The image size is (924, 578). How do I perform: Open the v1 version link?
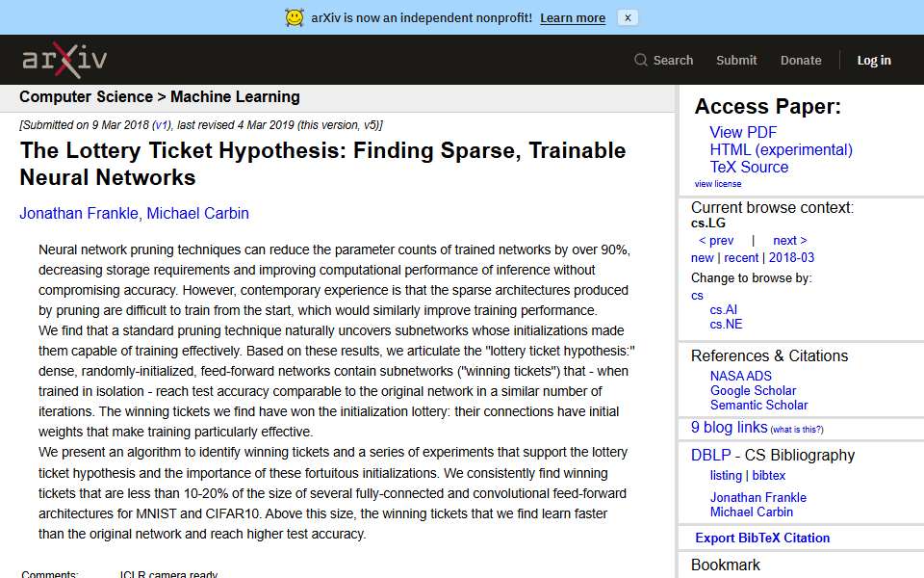161,125
